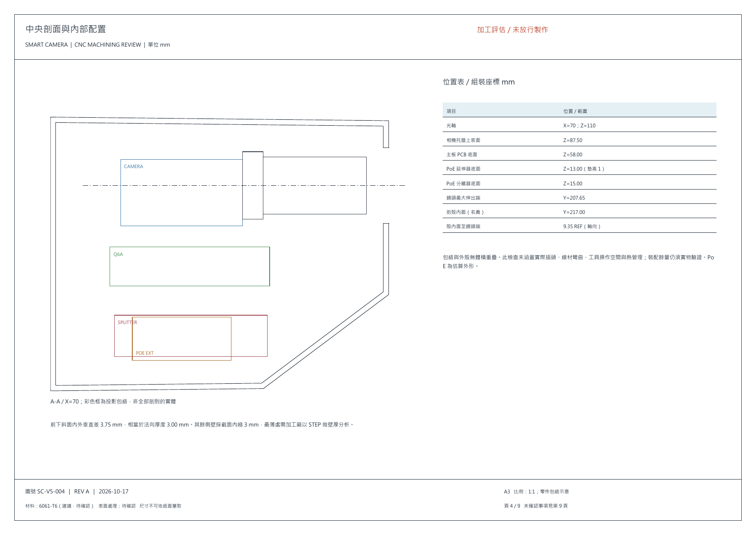The height and width of the screenshot is (535, 756).
Task: Select the 相機托盤上表面 row label
Action: [463, 140]
